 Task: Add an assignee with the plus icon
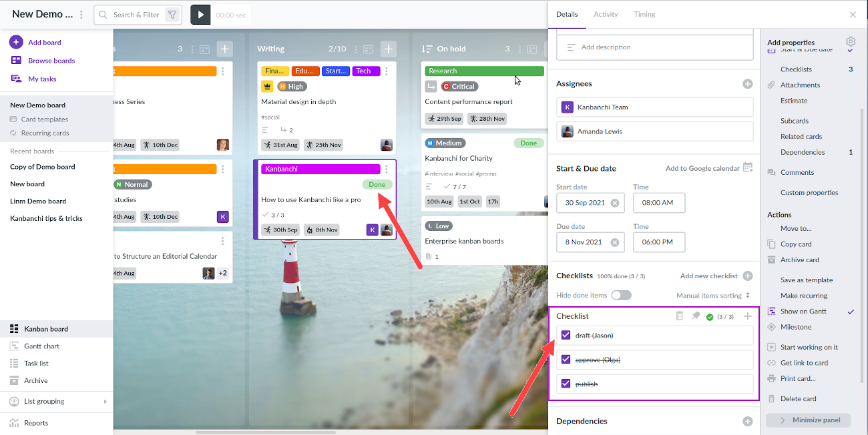click(x=748, y=84)
